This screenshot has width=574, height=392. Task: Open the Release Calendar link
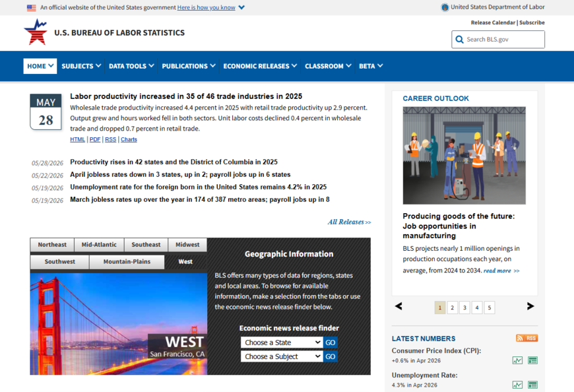tap(493, 22)
